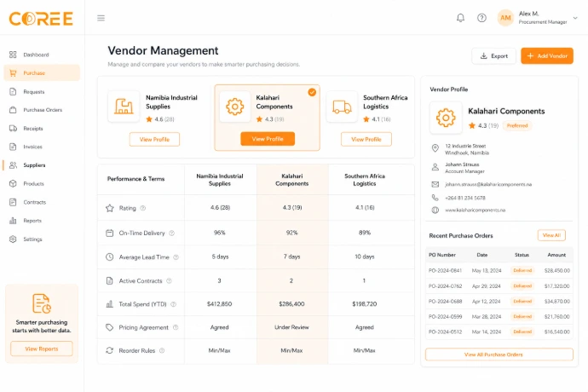
Task: Click the COREE logo
Action: point(41,19)
